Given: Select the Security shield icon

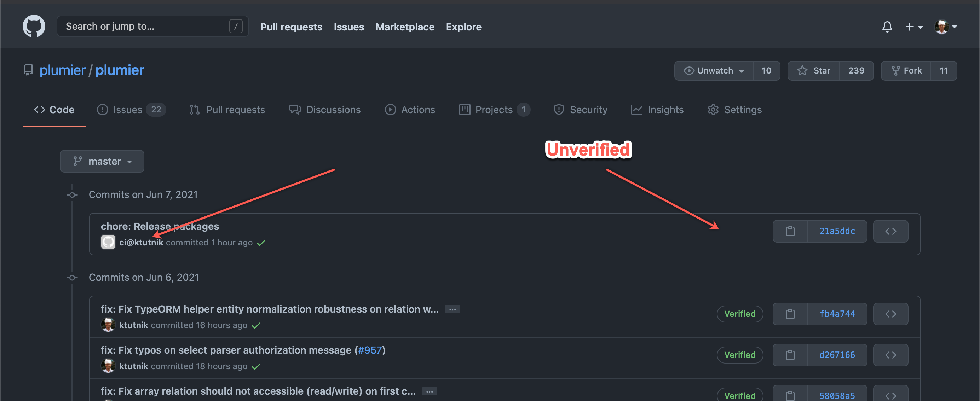Looking at the screenshot, I should click(x=559, y=110).
